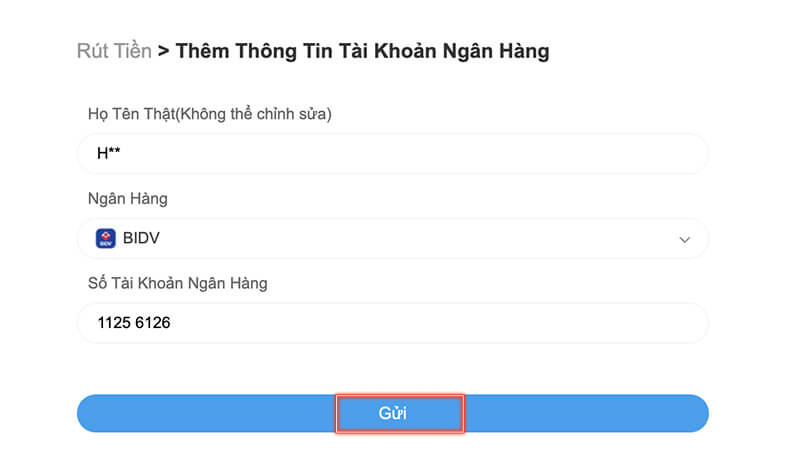The height and width of the screenshot is (460, 800).
Task: Go back to Rút Tiền breadcrumb
Action: [114, 51]
